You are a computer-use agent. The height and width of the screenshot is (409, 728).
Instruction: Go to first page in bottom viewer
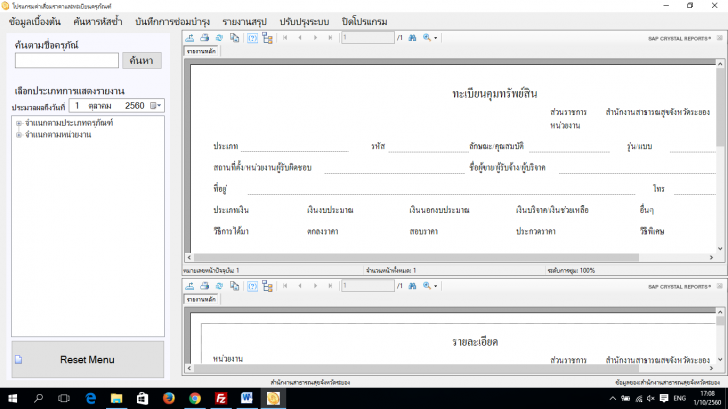tap(285, 286)
